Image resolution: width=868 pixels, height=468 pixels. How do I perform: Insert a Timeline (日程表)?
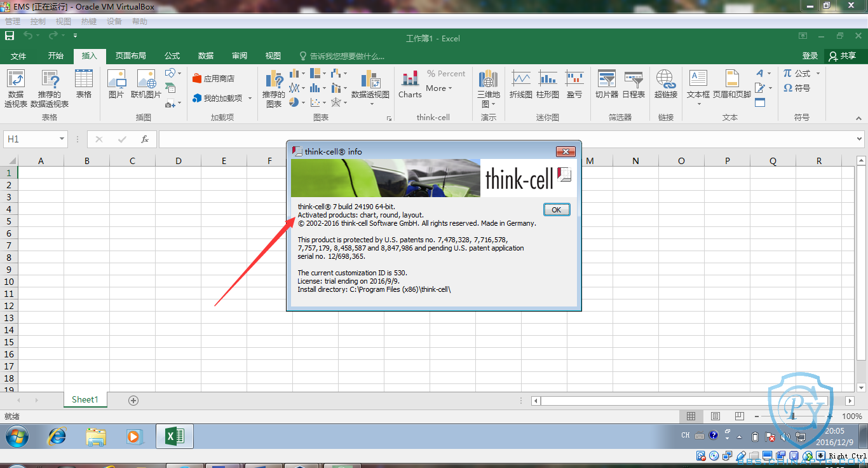(x=634, y=84)
